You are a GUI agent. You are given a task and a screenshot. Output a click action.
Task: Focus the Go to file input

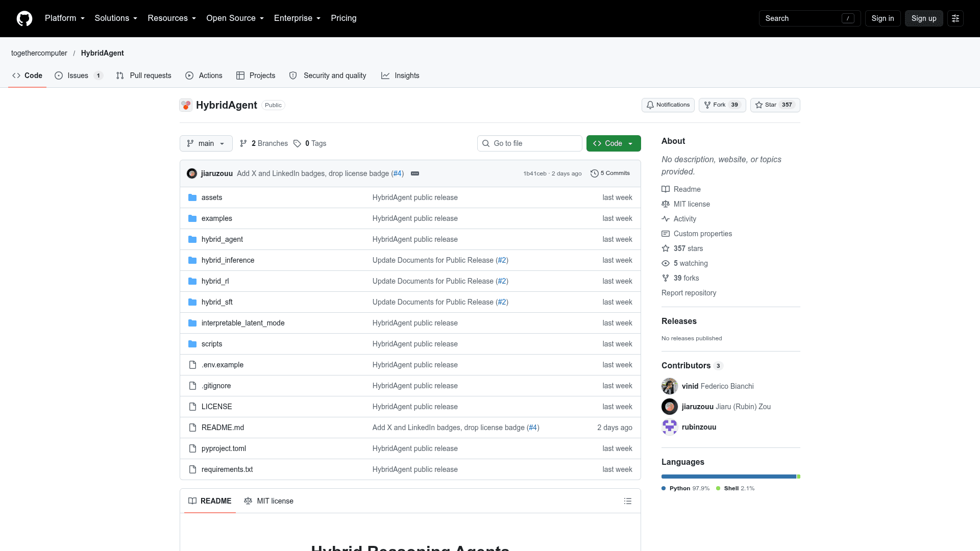pos(530,143)
